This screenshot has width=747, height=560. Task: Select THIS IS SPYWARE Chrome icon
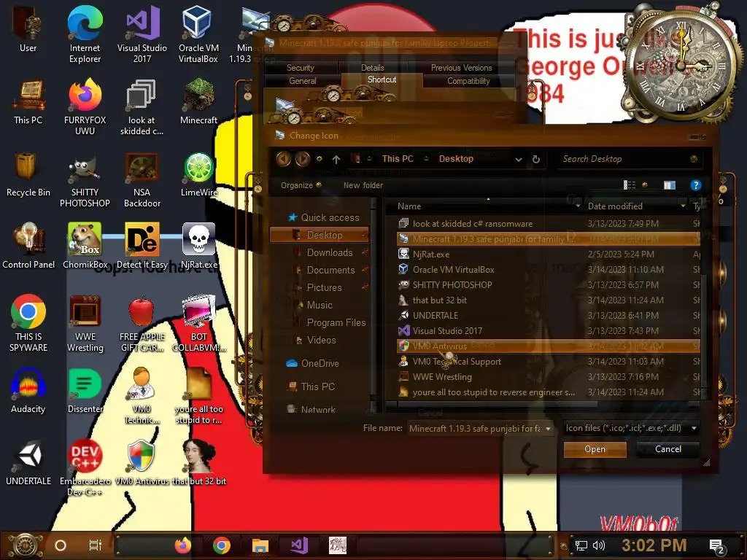point(28,324)
